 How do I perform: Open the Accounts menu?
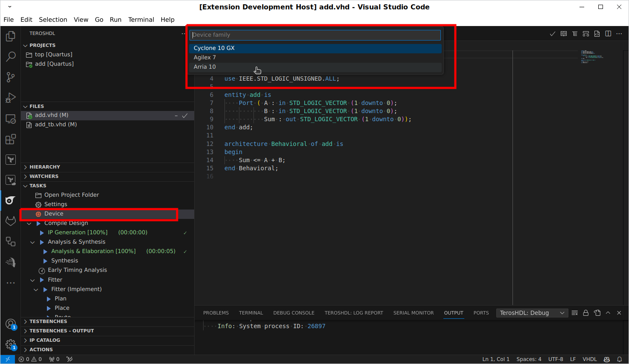[x=11, y=324]
